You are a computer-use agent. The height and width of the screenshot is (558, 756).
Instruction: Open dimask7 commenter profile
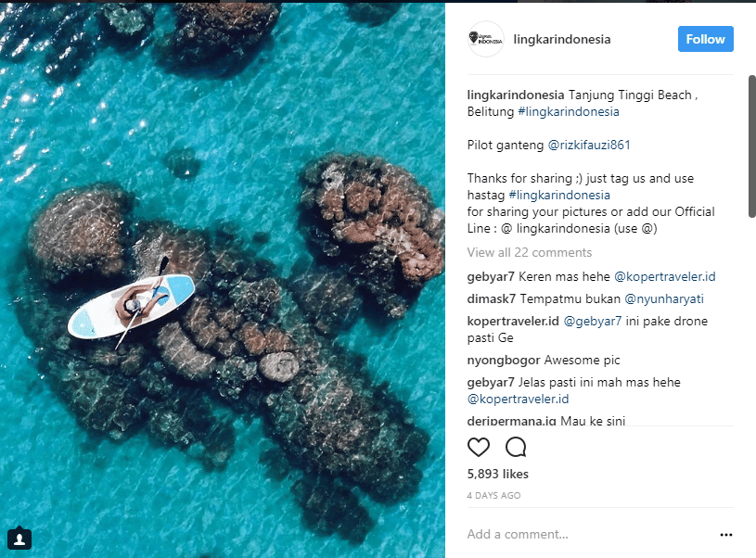492,298
